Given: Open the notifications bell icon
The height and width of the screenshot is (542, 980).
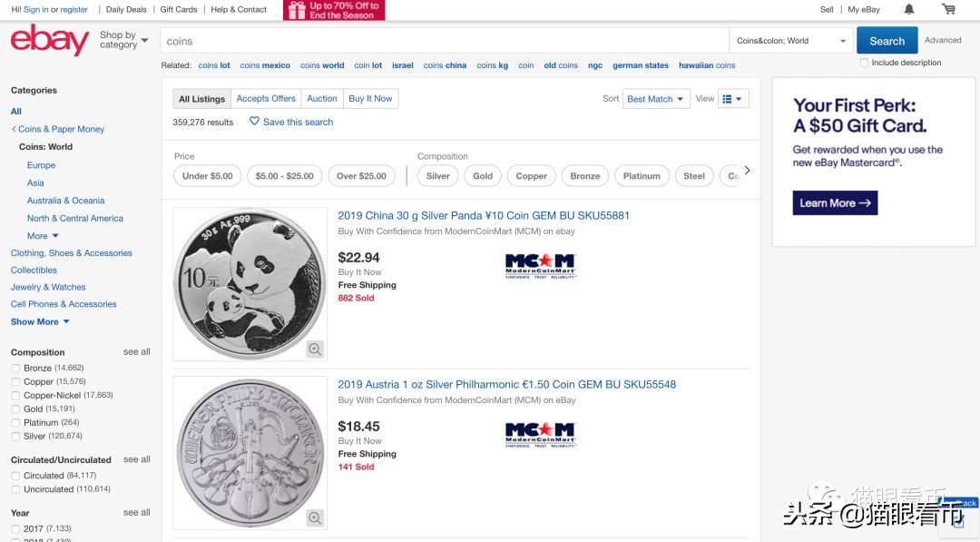Looking at the screenshot, I should [909, 9].
